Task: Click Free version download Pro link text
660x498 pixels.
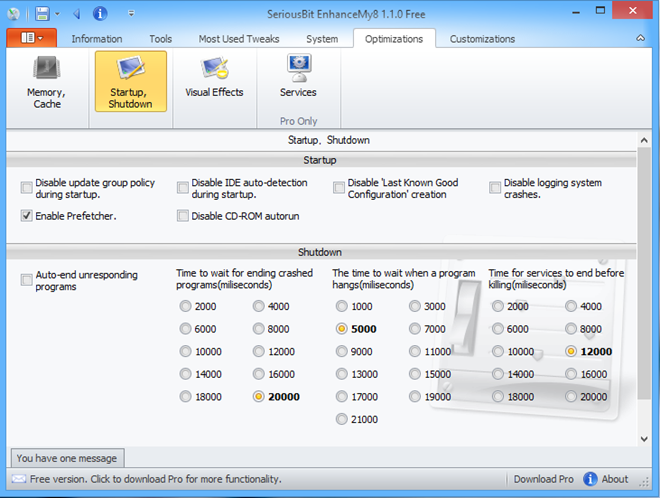Action: point(156,479)
